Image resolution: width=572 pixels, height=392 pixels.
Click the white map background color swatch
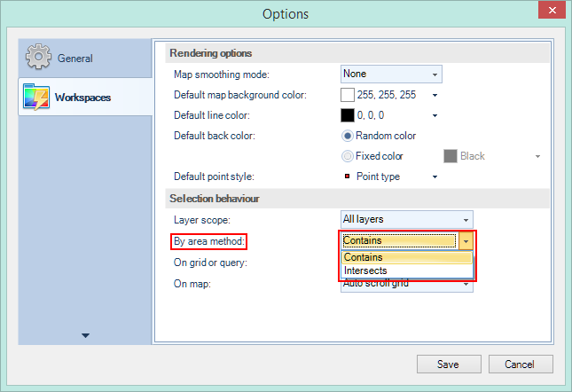pyautogui.click(x=348, y=95)
